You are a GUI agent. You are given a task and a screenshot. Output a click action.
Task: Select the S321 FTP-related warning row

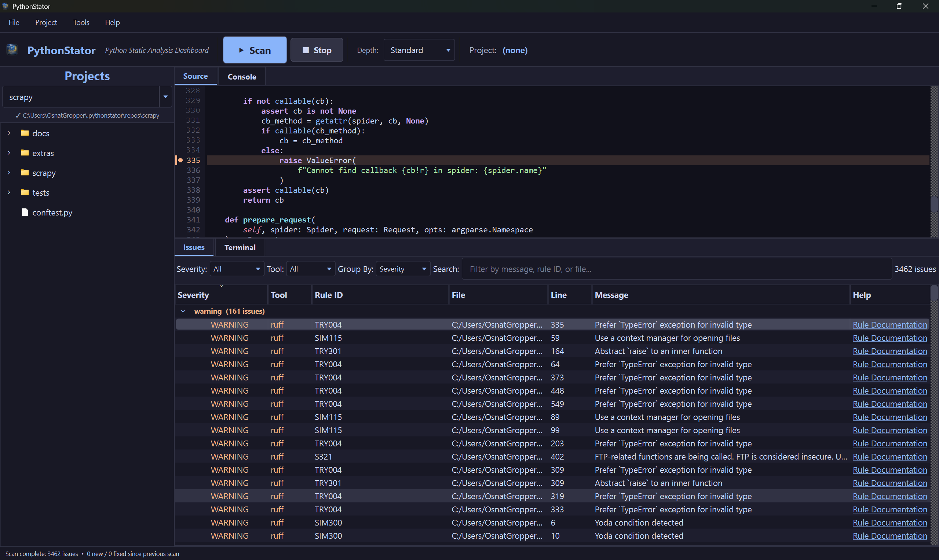(x=552, y=457)
